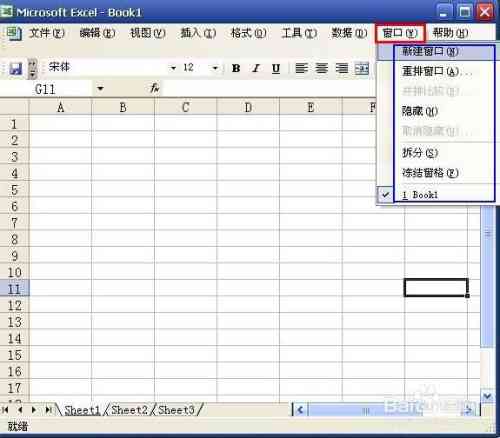Select column C header
Viewport: 500px width, 438px height.
185,107
